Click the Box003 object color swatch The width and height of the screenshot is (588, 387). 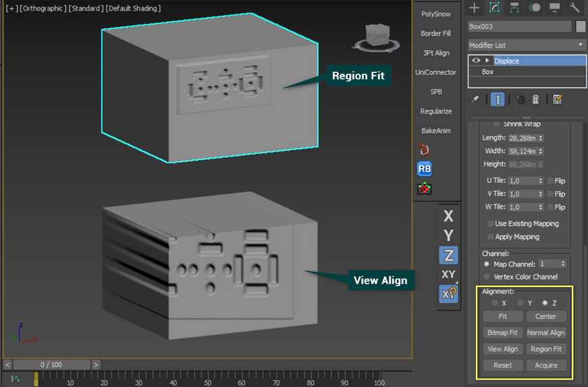[x=580, y=27]
